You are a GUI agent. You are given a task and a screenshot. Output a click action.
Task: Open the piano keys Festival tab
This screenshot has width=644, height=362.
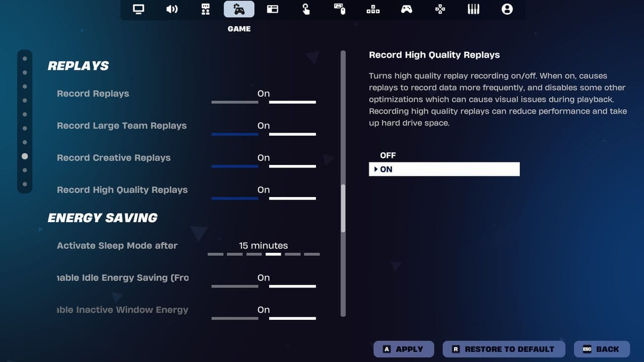click(x=473, y=9)
